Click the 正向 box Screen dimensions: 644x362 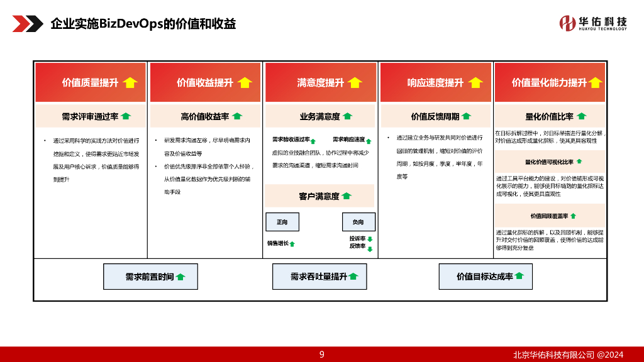point(282,222)
